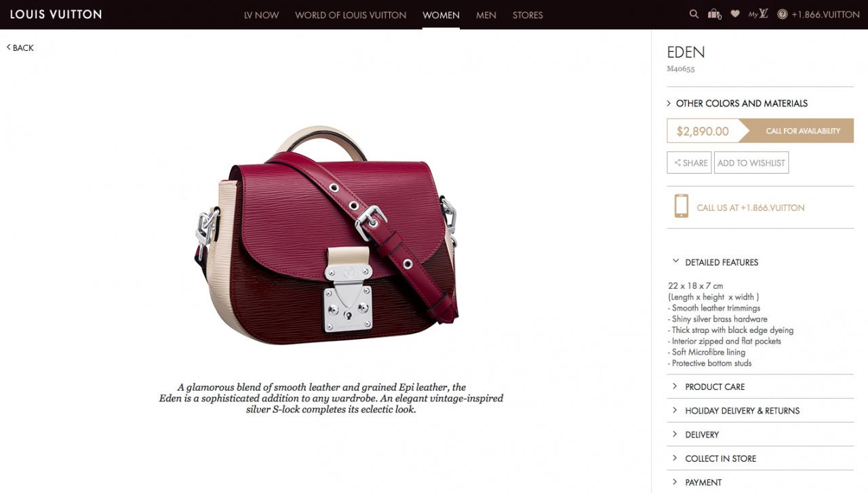Open the World of Louis Vuitton menu
868x493 pixels.
(351, 15)
